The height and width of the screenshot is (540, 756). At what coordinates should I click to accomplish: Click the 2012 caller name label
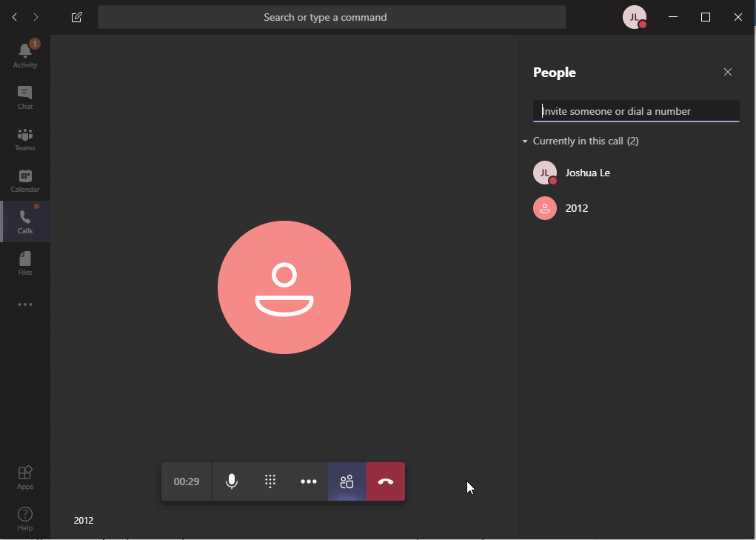pos(84,520)
